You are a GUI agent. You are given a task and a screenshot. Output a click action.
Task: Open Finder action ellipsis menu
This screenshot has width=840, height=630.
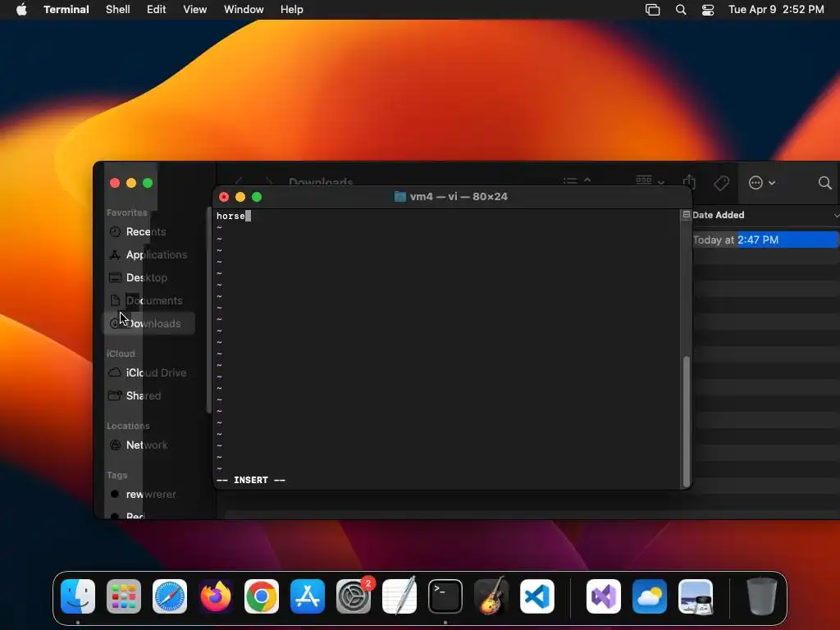pyautogui.click(x=761, y=183)
